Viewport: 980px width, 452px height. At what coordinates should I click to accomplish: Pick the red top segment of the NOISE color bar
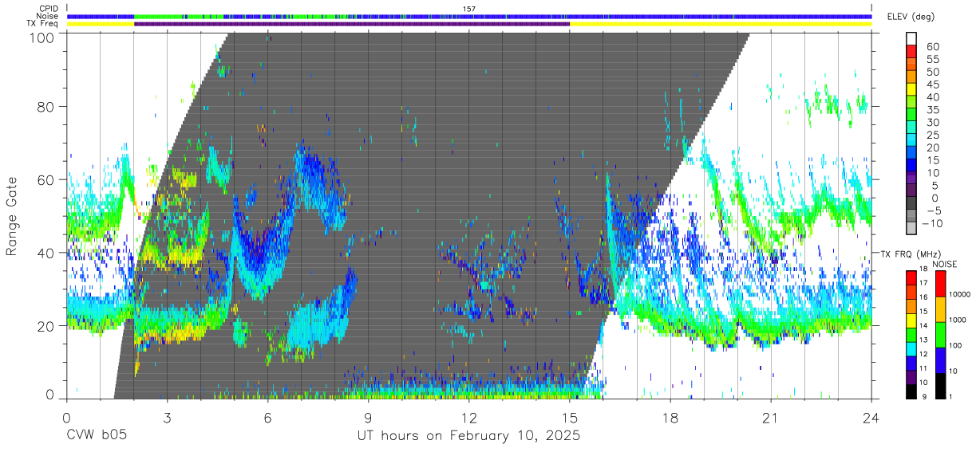click(x=939, y=284)
